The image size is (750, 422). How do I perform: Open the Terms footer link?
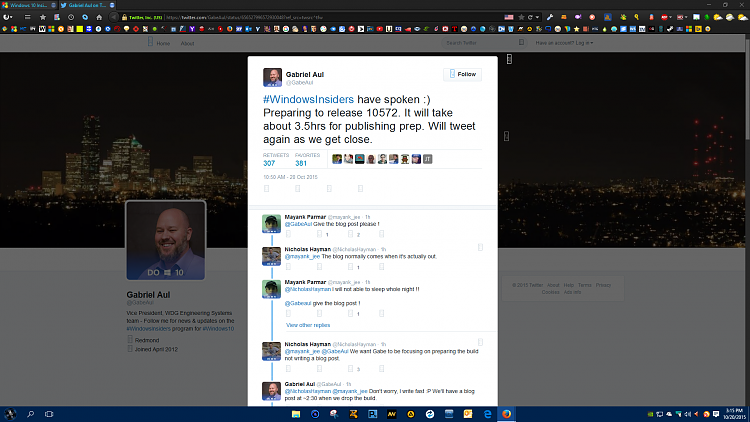pos(585,285)
